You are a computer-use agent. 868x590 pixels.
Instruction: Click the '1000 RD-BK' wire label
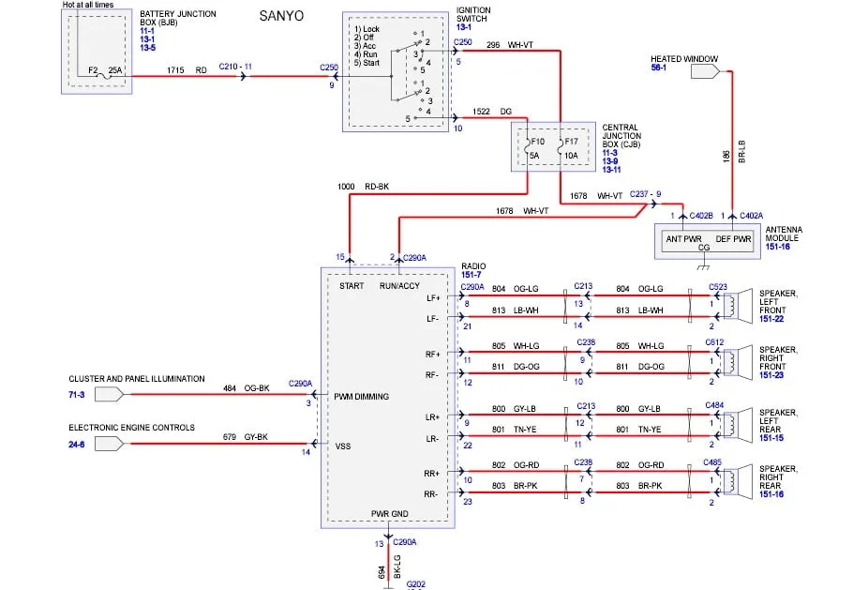point(363,187)
